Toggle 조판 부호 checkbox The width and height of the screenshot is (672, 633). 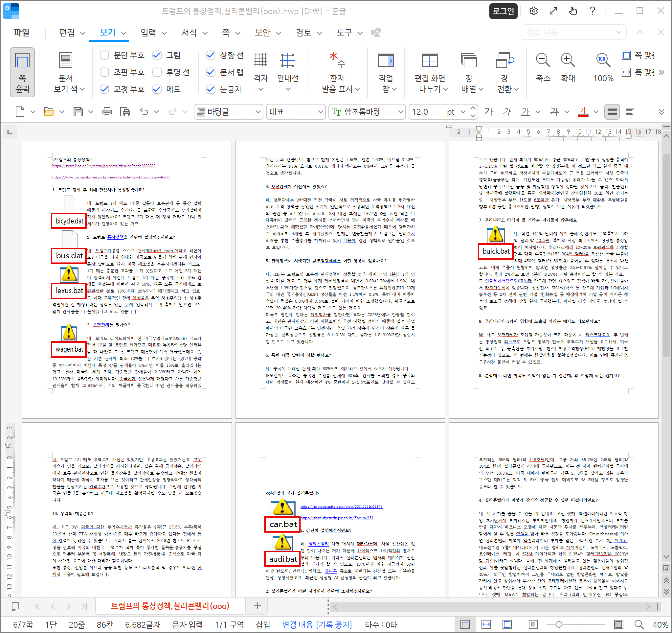click(104, 72)
